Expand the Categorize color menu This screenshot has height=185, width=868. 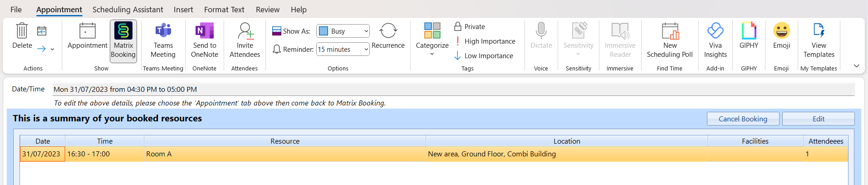click(x=432, y=41)
